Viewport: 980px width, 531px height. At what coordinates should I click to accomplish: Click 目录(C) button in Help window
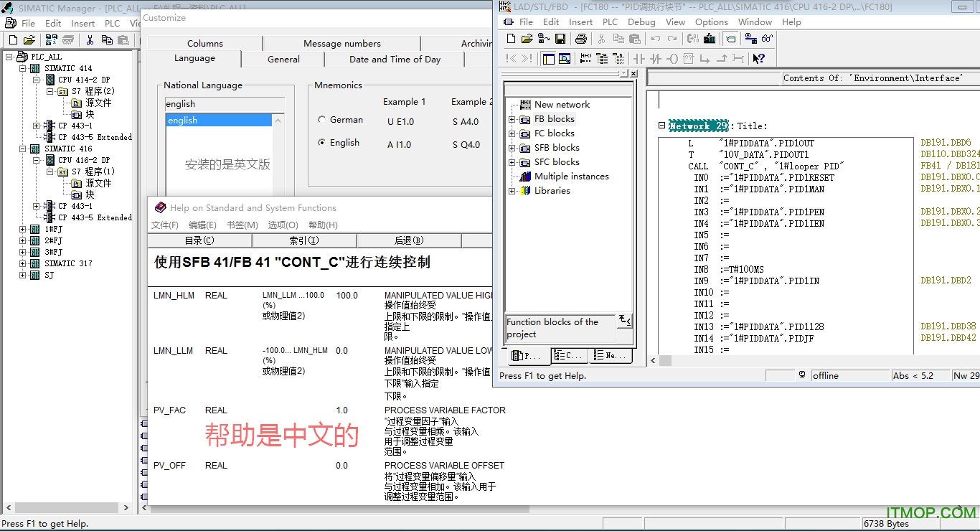pos(199,240)
